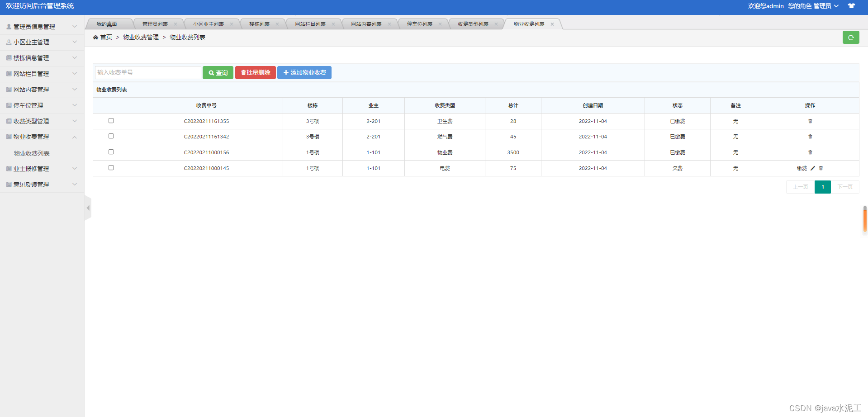868x417 pixels.
Task: Click the 小区业主管理 user icon
Action: (x=9, y=42)
